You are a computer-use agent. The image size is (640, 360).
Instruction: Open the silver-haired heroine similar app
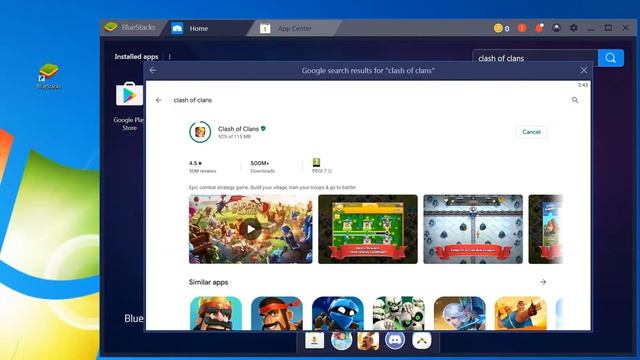pos(460,313)
